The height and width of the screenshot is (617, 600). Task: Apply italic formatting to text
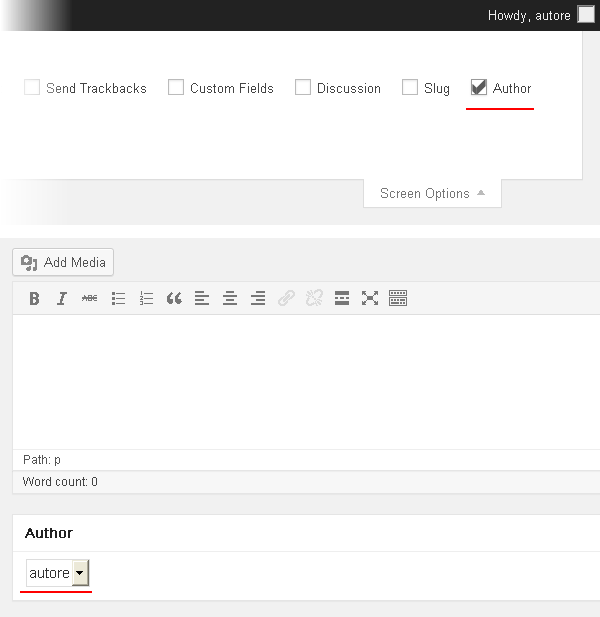click(x=62, y=298)
